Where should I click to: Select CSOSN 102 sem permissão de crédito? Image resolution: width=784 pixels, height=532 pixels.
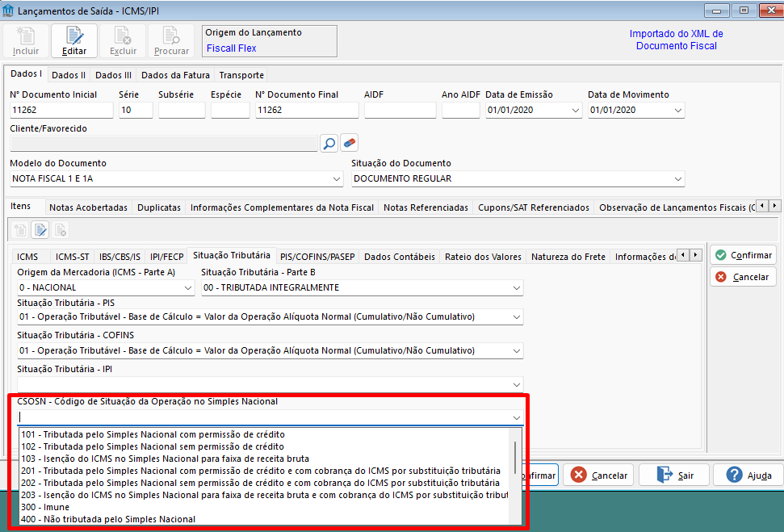264,446
